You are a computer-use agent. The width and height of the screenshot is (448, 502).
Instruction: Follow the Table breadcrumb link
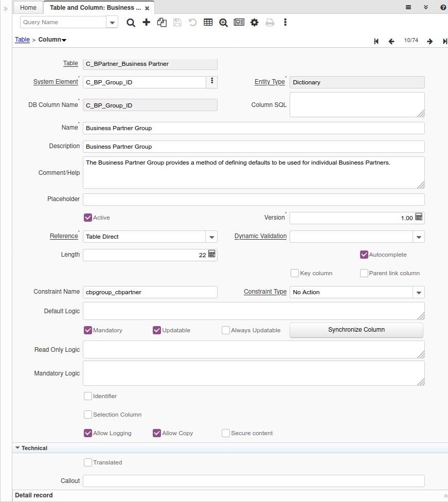pos(22,40)
